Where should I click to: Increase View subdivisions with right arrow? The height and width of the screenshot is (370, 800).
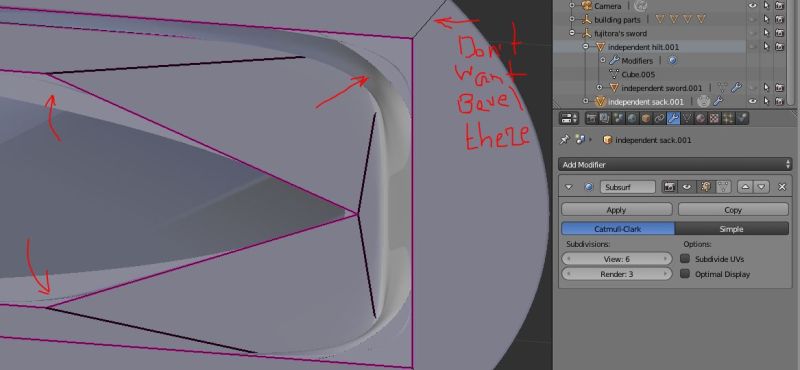pos(666,259)
